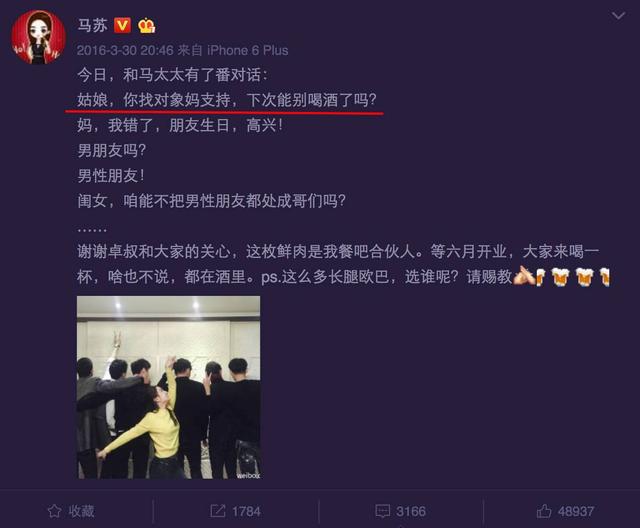Click the orange V verified badge
Screen dimensions: 640x528
tap(122, 25)
